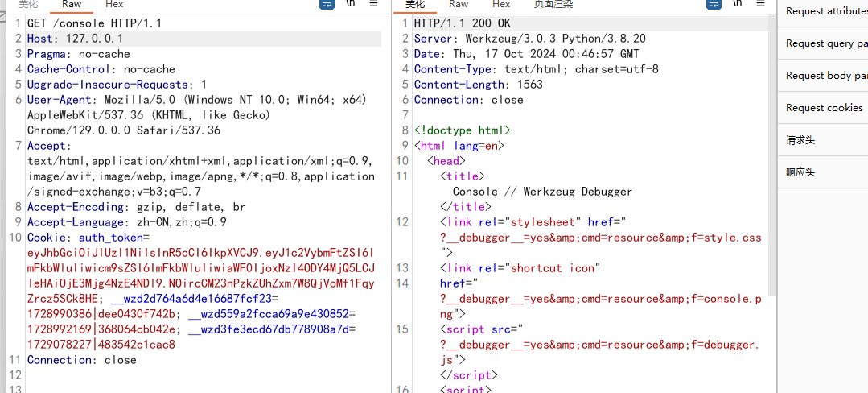Click the '<!doctype html>' line
Screen dimensions: 868x393
463,130
